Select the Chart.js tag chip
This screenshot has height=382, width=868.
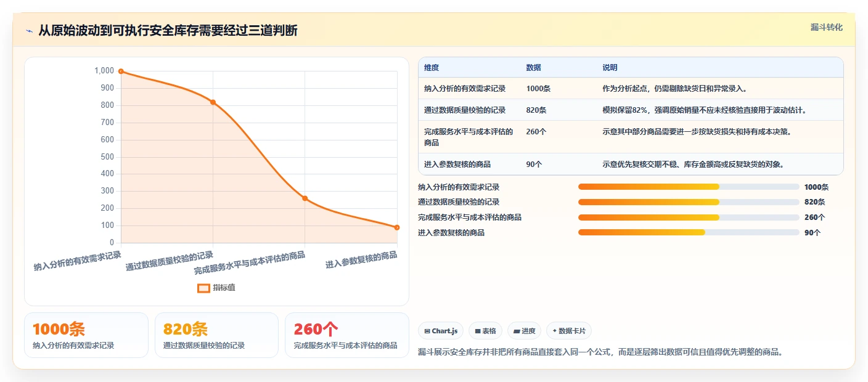coord(441,331)
